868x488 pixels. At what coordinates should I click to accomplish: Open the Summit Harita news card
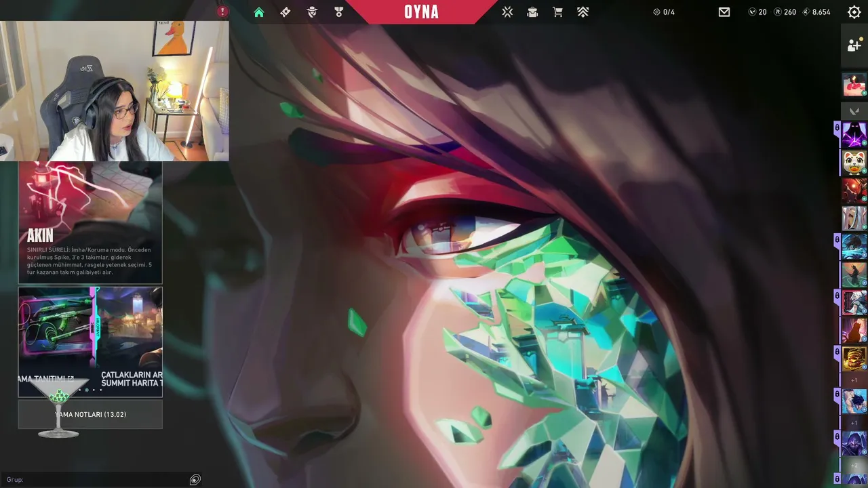130,342
